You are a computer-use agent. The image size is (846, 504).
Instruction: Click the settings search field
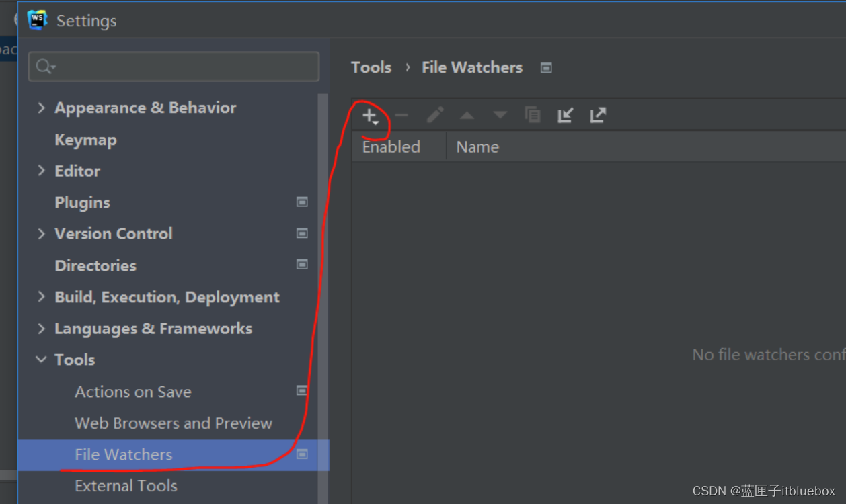pyautogui.click(x=174, y=67)
